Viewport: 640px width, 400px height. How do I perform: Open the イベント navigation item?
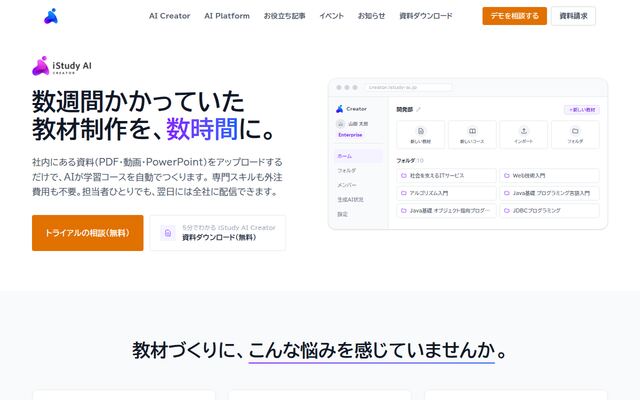point(331,16)
